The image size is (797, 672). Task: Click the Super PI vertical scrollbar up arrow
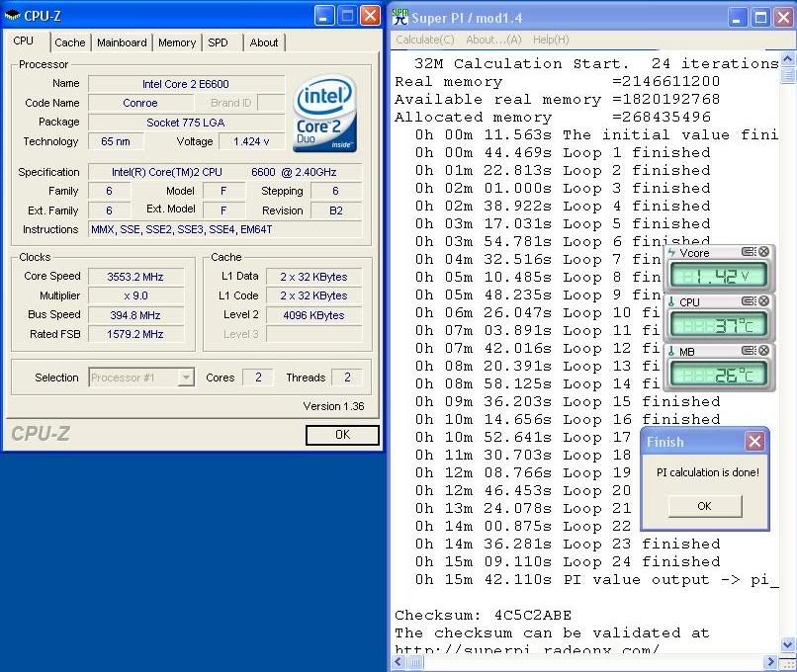788,59
